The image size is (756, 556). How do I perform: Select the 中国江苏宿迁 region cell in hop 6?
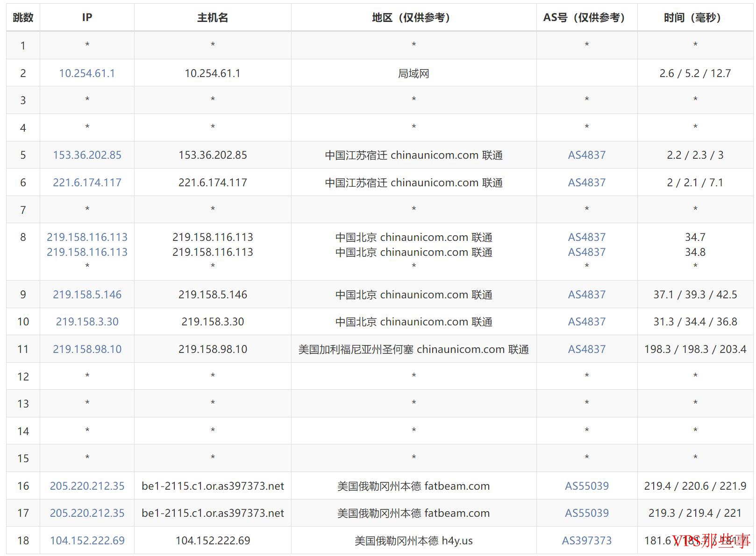(414, 183)
